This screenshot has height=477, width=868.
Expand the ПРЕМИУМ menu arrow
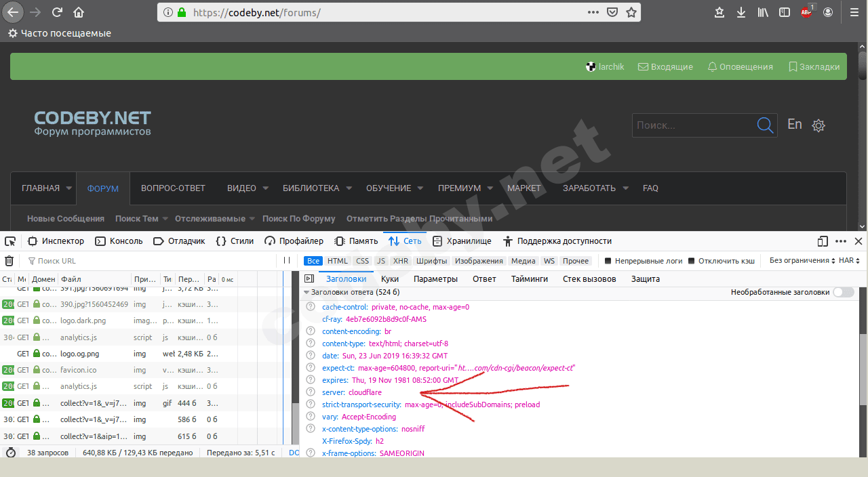pyautogui.click(x=490, y=188)
